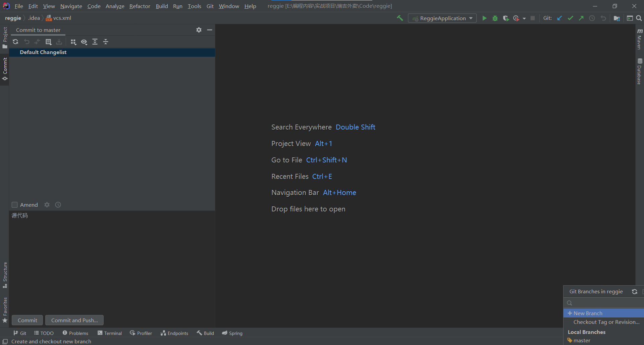Open the Problems tool window
This screenshot has height=345, width=644.
coord(75,333)
